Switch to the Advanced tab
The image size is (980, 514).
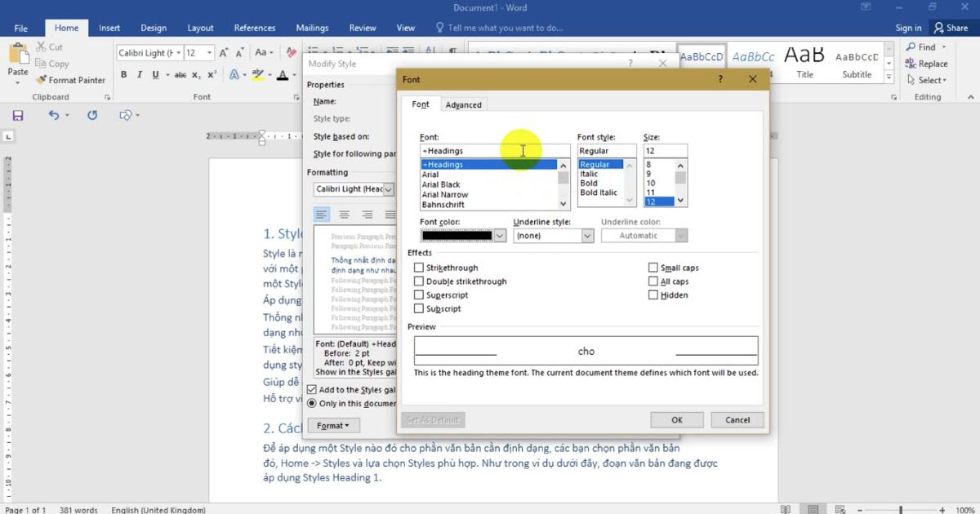point(463,105)
